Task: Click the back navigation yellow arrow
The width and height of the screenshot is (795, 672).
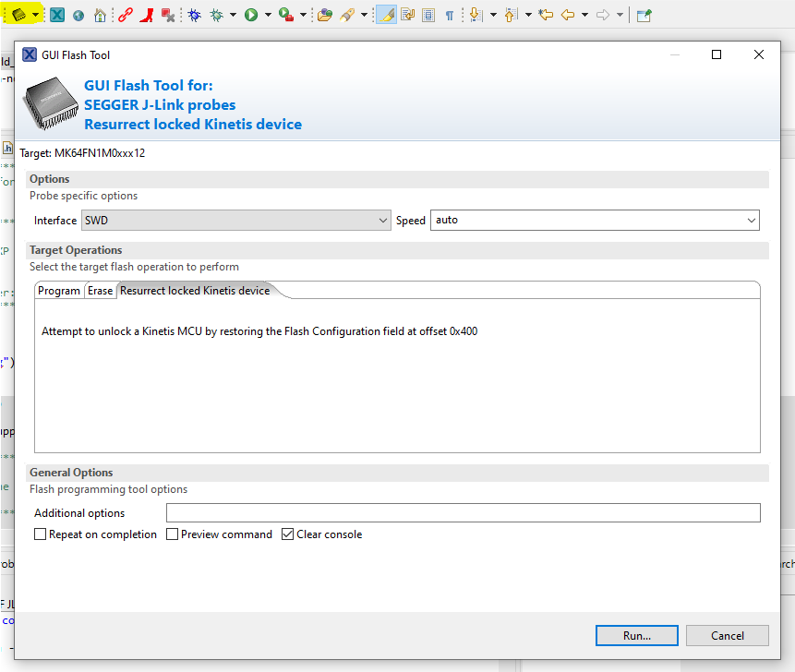Action: (x=568, y=15)
